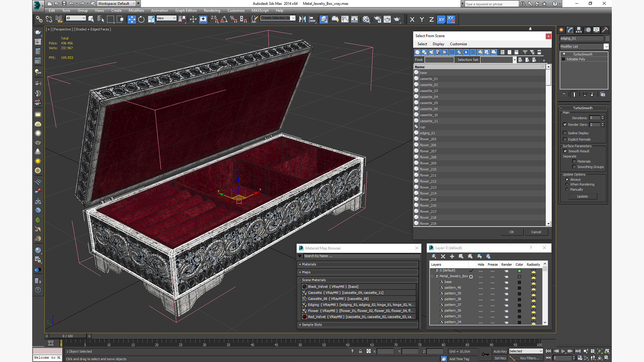Toggle the Isoline Display checkbox
The height and width of the screenshot is (362, 644).
click(565, 133)
